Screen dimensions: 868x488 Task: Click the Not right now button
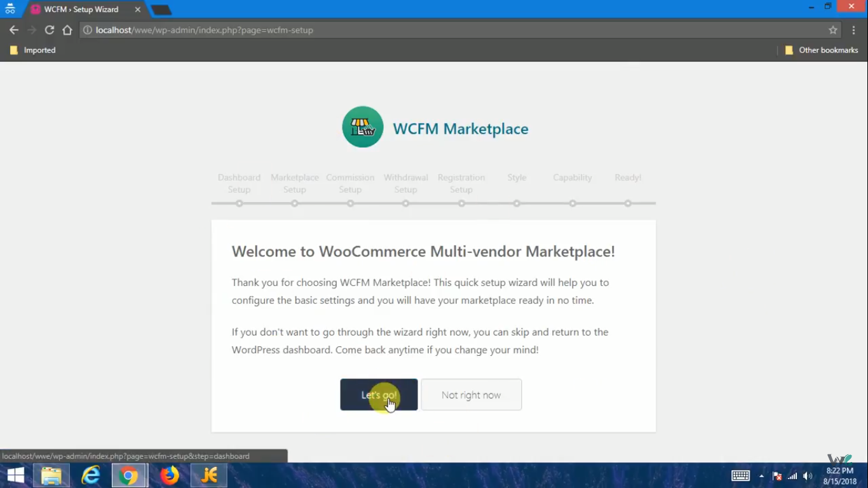click(471, 395)
